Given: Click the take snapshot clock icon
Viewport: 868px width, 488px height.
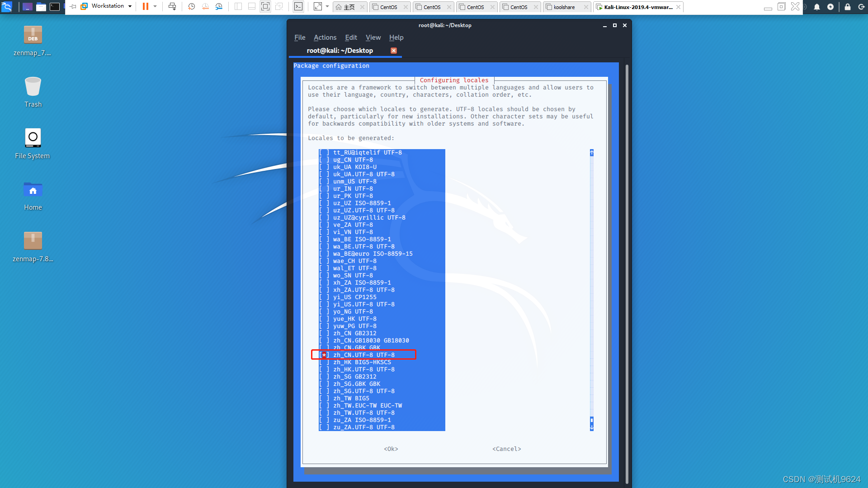Looking at the screenshot, I should [192, 6].
